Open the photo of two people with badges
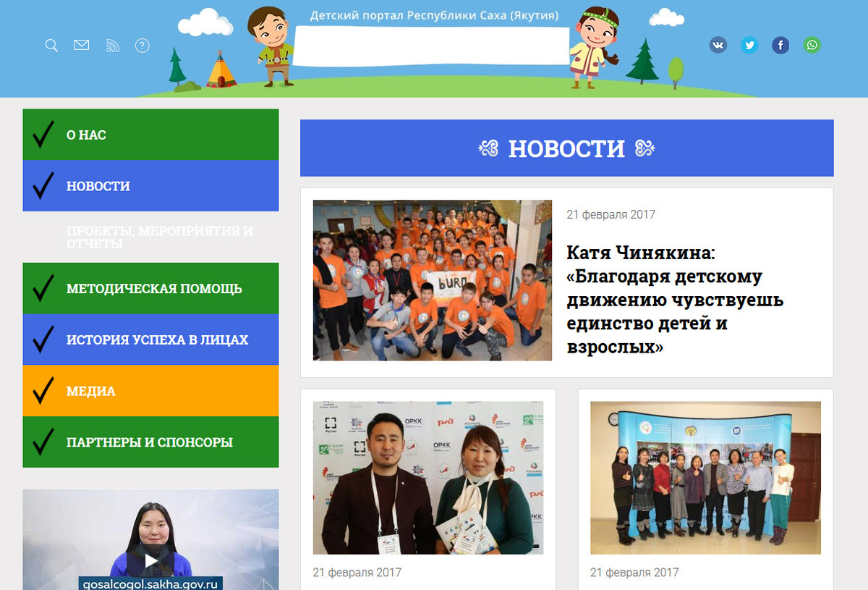Viewport: 868px width, 590px height. 427,478
